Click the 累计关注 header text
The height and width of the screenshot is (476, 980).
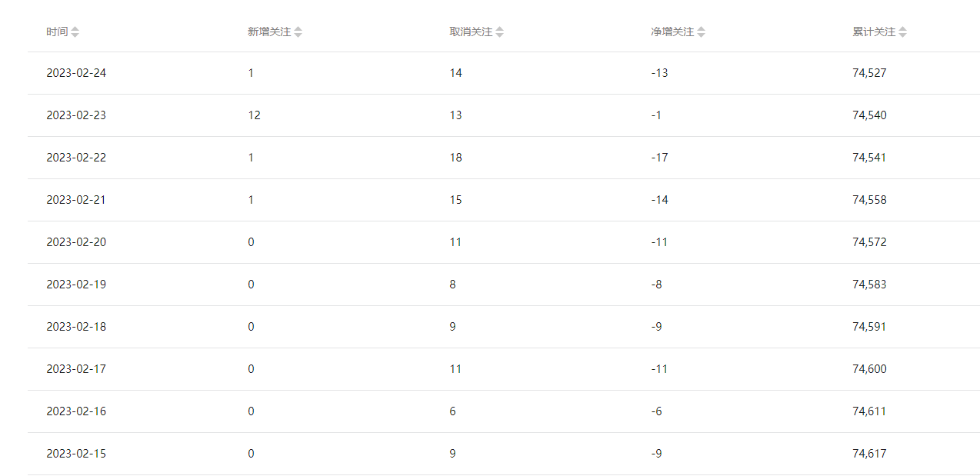pyautogui.click(x=874, y=32)
